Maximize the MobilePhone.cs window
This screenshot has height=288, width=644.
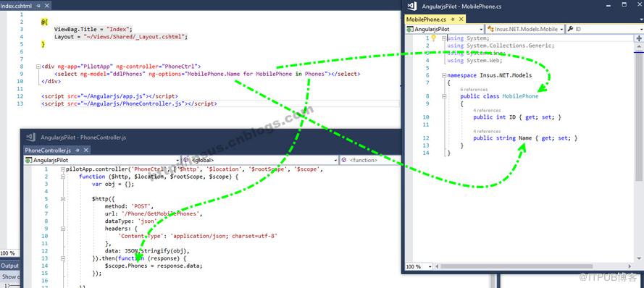pyautogui.click(x=624, y=5)
